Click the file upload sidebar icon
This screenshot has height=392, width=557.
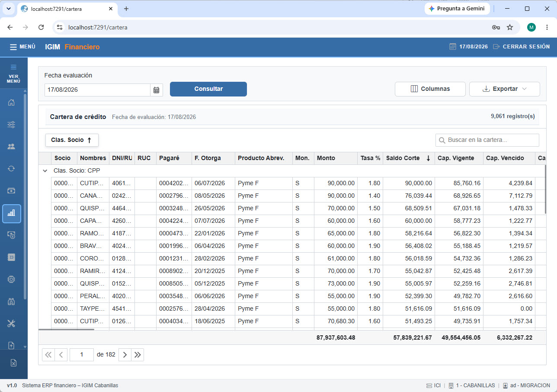point(12,345)
